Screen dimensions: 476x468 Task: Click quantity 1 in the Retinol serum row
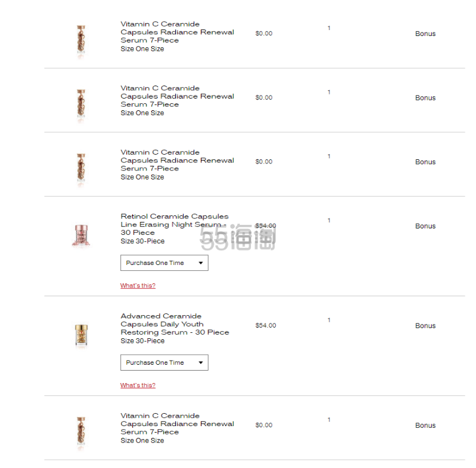[x=329, y=221]
